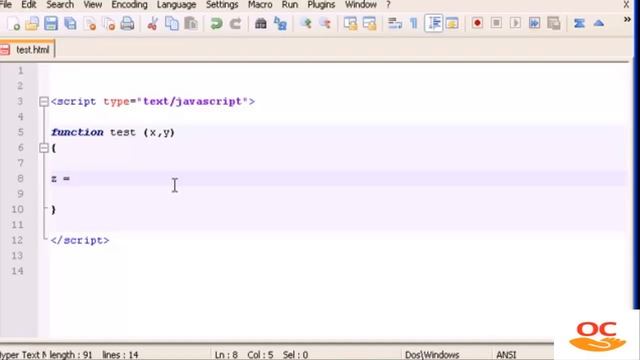Start macro recording with the red dot
The image size is (640, 360).
(x=477, y=23)
